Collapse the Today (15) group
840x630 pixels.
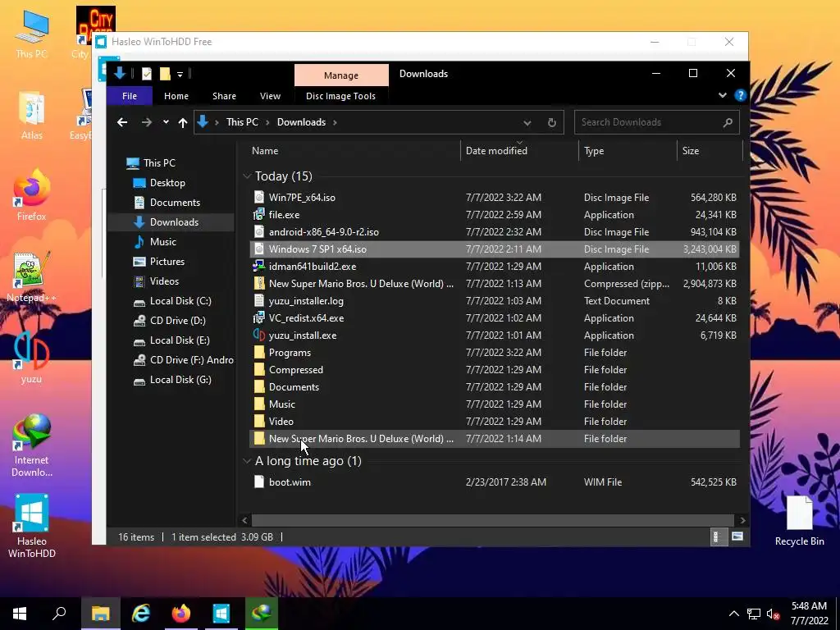247,176
